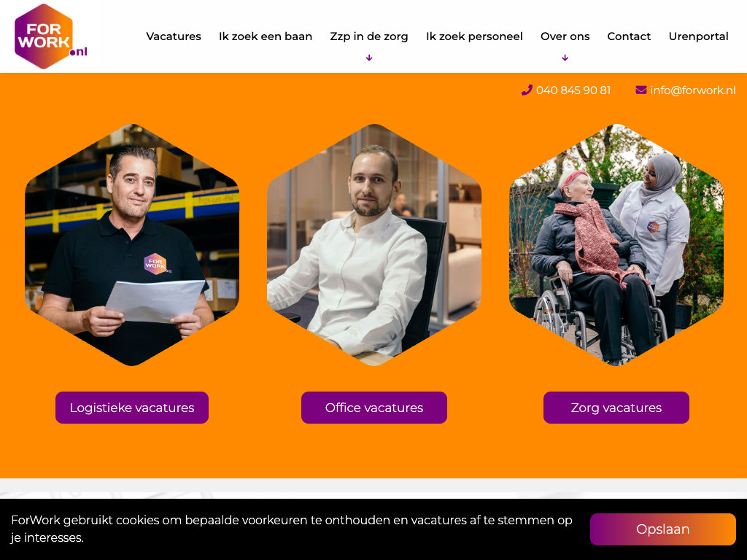
Task: Click the Zorg vacatures button
Action: pyautogui.click(x=616, y=408)
